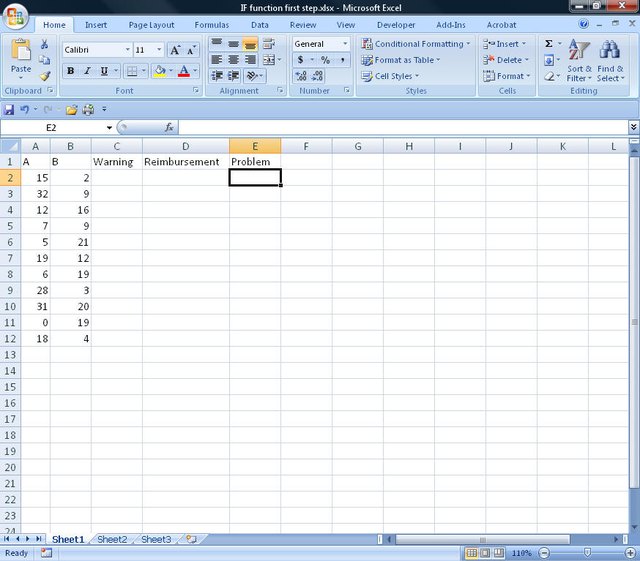640x561 pixels.
Task: Undo the last action
Action: pyautogui.click(x=24, y=109)
